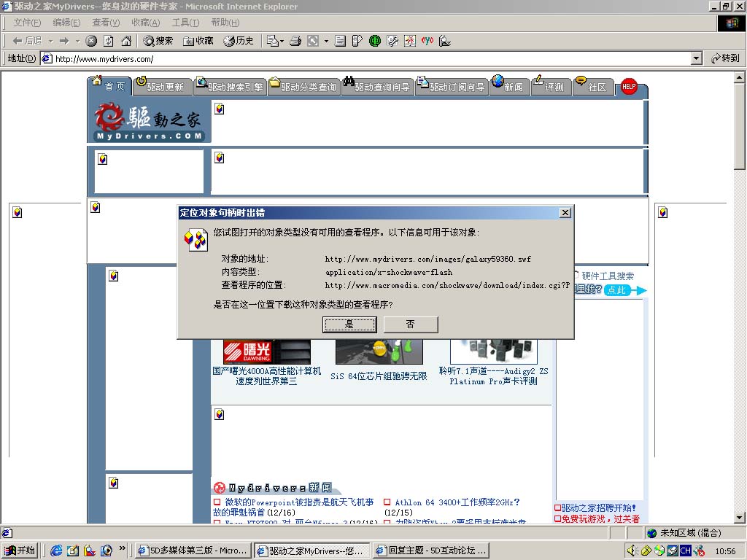Click the red HELP icon

click(x=629, y=86)
